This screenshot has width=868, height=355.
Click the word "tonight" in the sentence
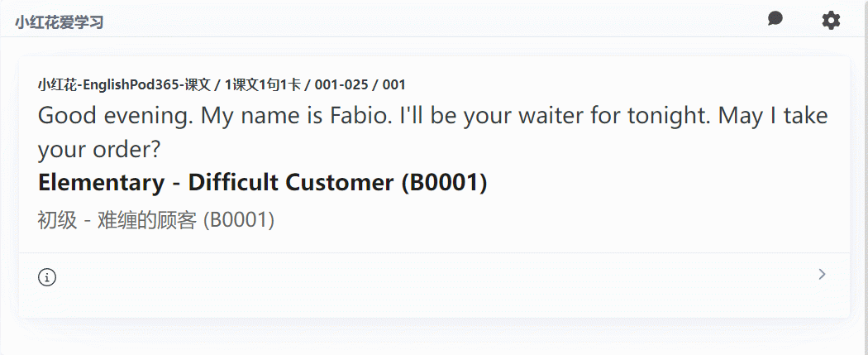(x=661, y=115)
